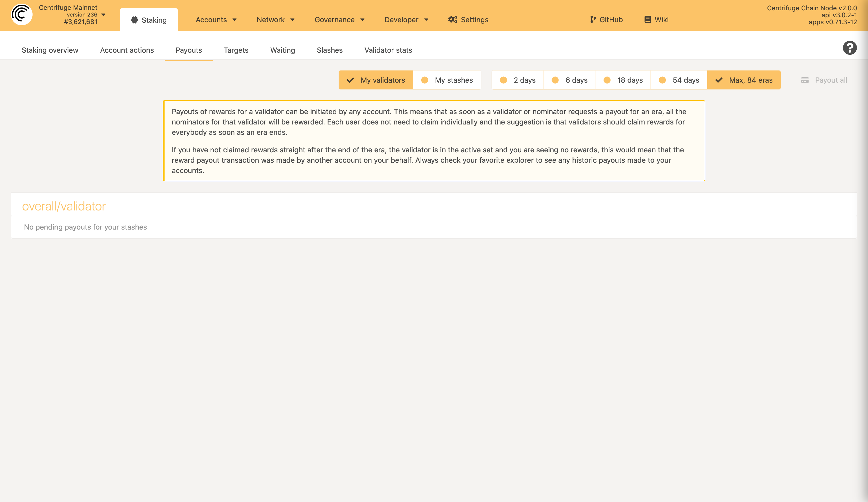This screenshot has width=868, height=502.
Task: Click the Wiki book icon
Action: coord(648,20)
